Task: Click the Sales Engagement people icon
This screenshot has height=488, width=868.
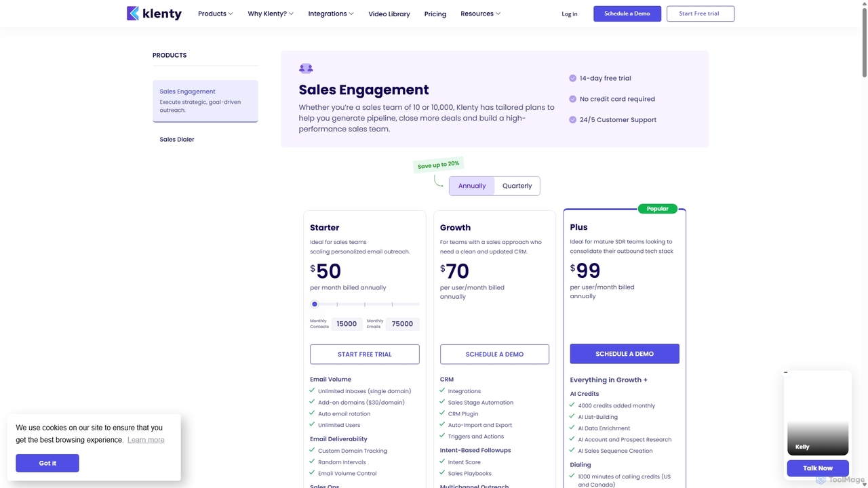Action: (306, 68)
